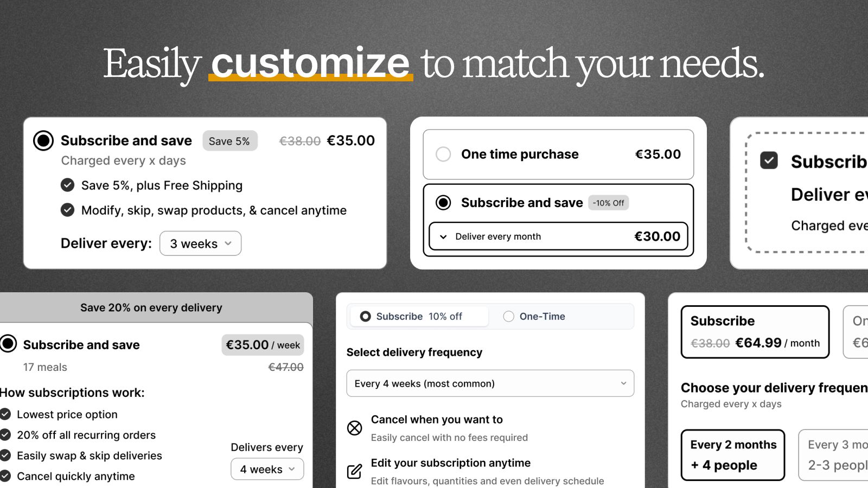Click the checkmark icon beside Easily swap & skip deliveries
Viewport: 868px width, 488px height.
click(x=5, y=455)
